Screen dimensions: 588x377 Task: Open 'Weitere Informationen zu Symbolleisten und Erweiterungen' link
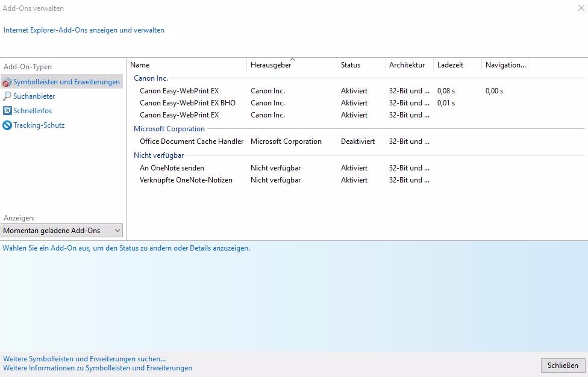click(98, 368)
